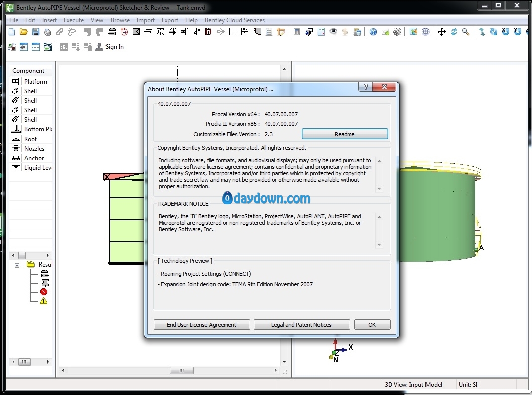Select Platform in the Component list

(31, 82)
